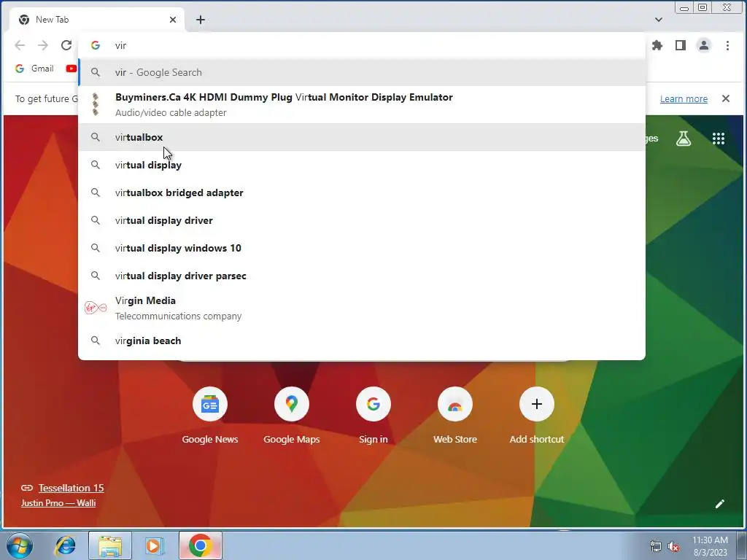Open a new tab with plus button
747x560 pixels.
click(201, 20)
